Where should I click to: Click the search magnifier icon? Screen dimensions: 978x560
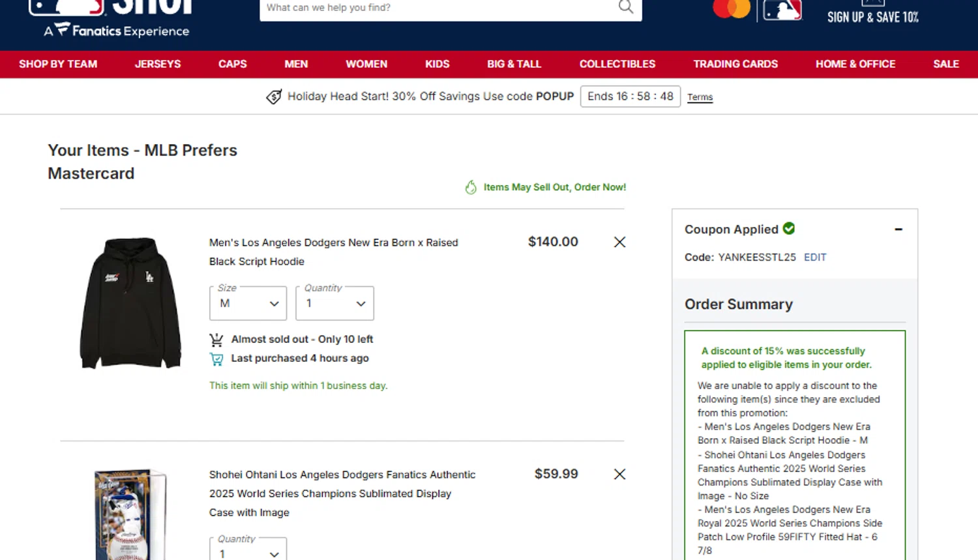625,7
